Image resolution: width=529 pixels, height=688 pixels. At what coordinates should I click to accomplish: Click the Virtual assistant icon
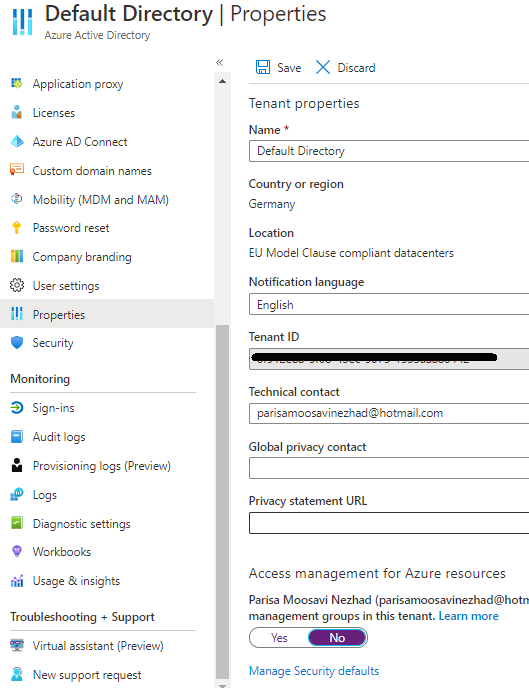coord(17,645)
